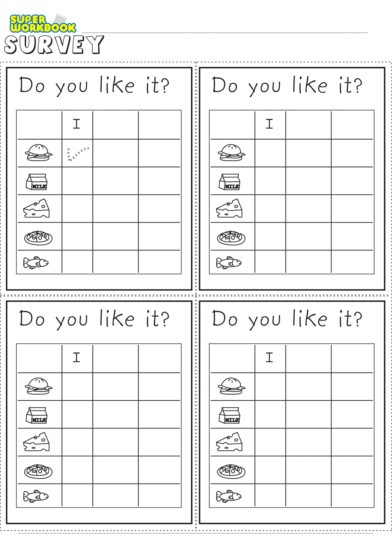The width and height of the screenshot is (392, 553).
Task: Click "Do you like it?" title in top-left card
Action: pos(94,85)
